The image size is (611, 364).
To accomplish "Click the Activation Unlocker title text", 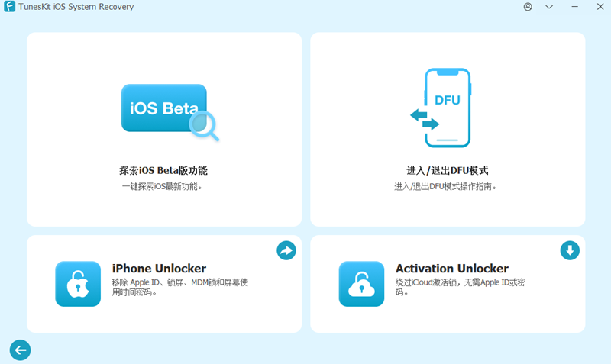I will click(x=452, y=269).
